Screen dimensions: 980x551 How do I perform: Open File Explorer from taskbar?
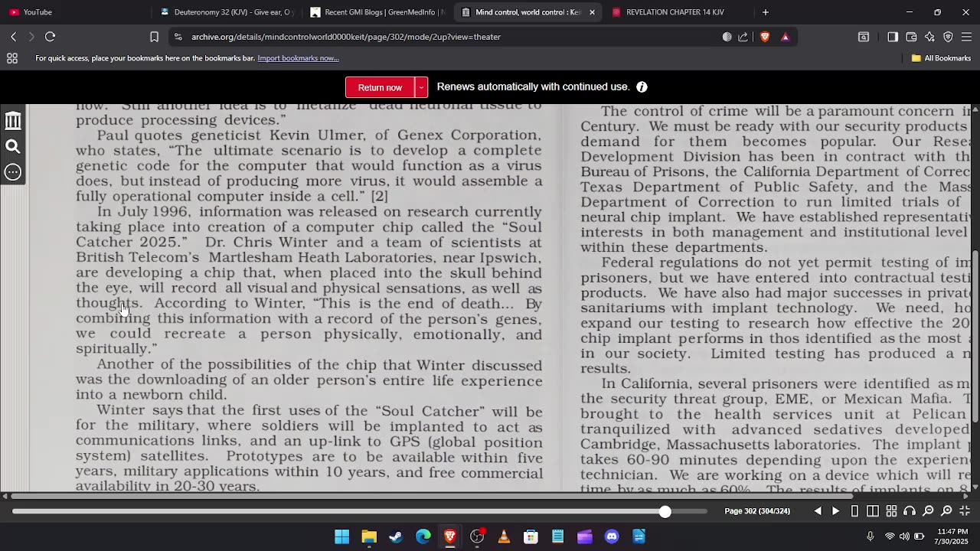369,537
